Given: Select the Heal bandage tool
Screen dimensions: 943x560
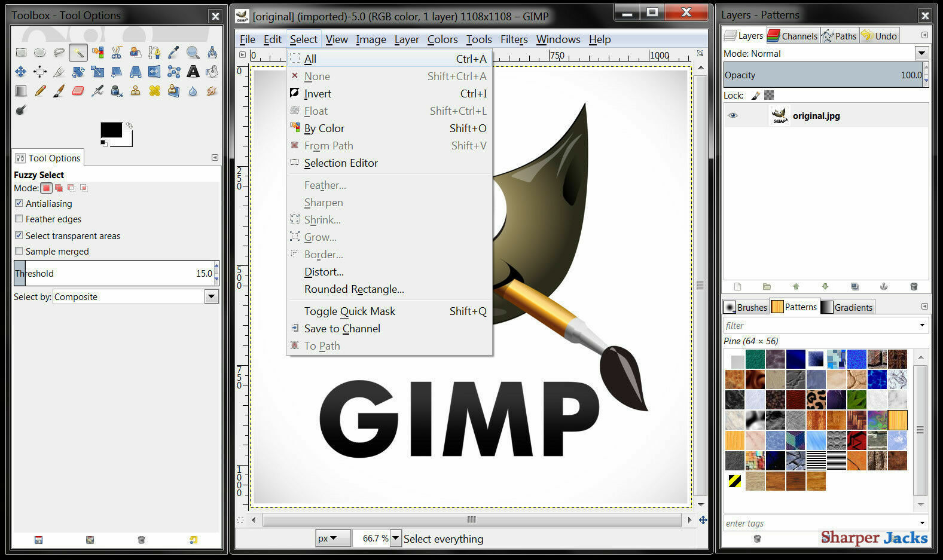Looking at the screenshot, I should click(154, 91).
